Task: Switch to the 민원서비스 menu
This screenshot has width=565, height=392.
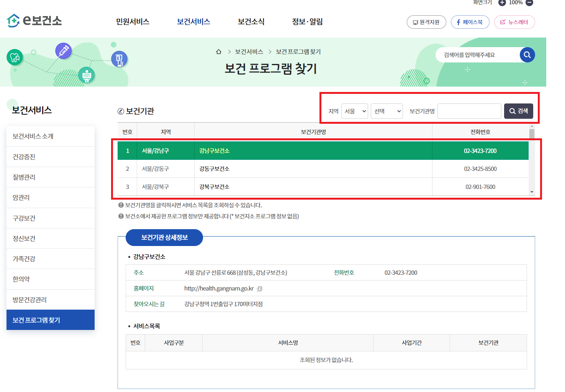Action: point(132,22)
